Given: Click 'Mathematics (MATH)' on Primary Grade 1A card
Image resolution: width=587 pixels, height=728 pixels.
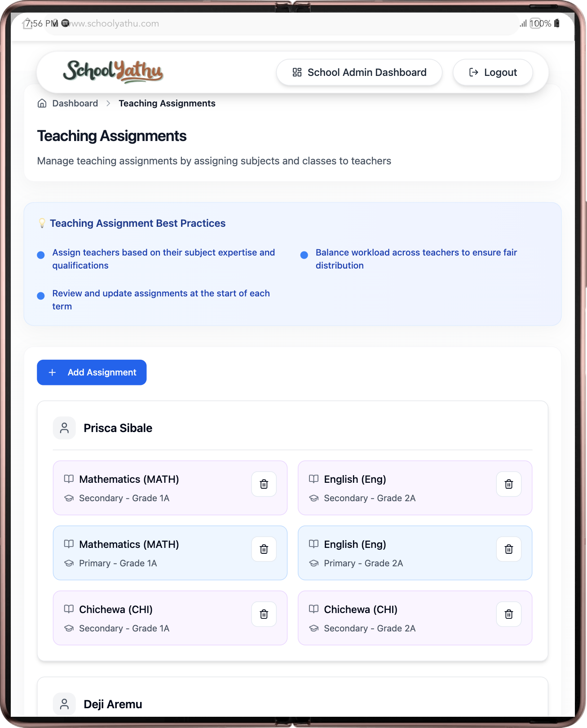Looking at the screenshot, I should [129, 544].
